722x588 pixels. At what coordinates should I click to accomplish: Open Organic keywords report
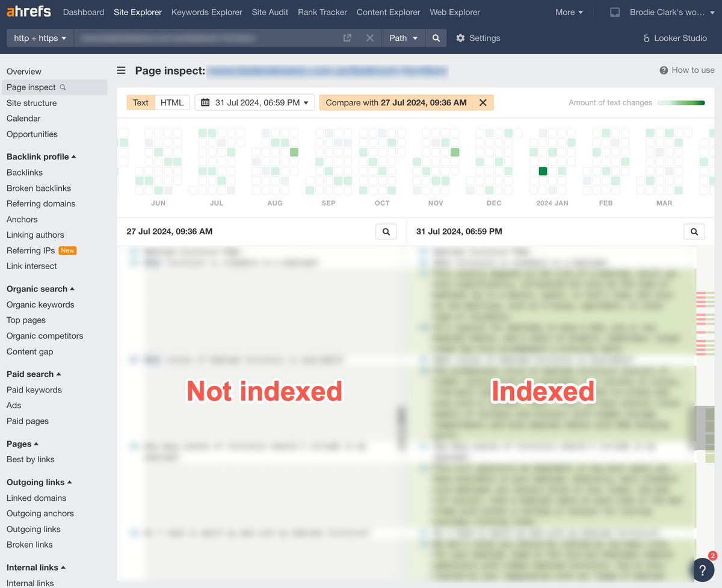click(x=40, y=305)
